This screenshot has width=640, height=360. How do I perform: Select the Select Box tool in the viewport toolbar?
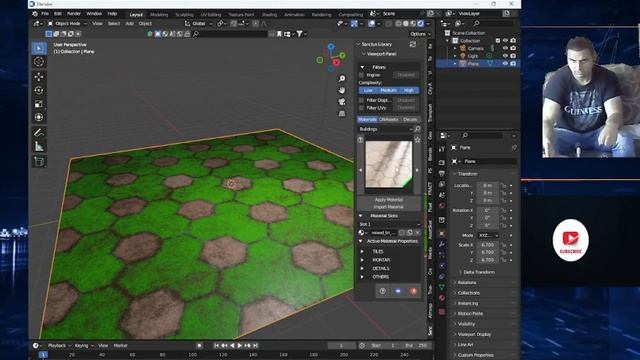click(x=39, y=48)
